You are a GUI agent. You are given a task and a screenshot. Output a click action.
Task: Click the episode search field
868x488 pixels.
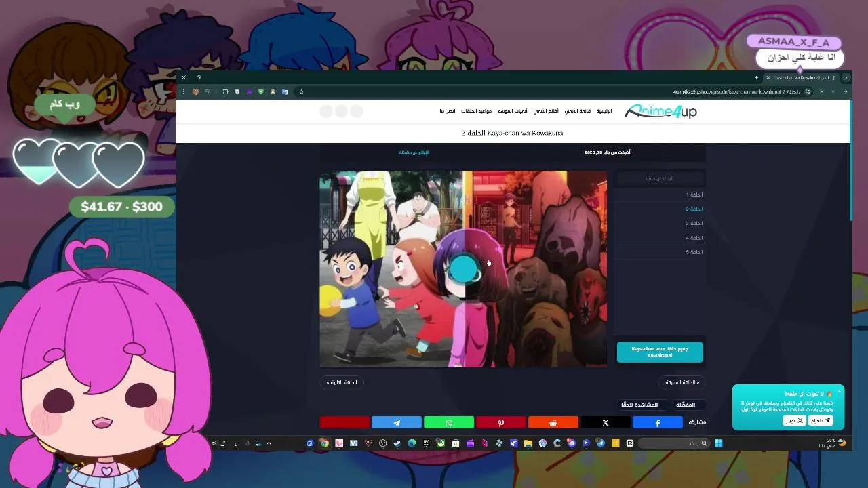tap(660, 178)
